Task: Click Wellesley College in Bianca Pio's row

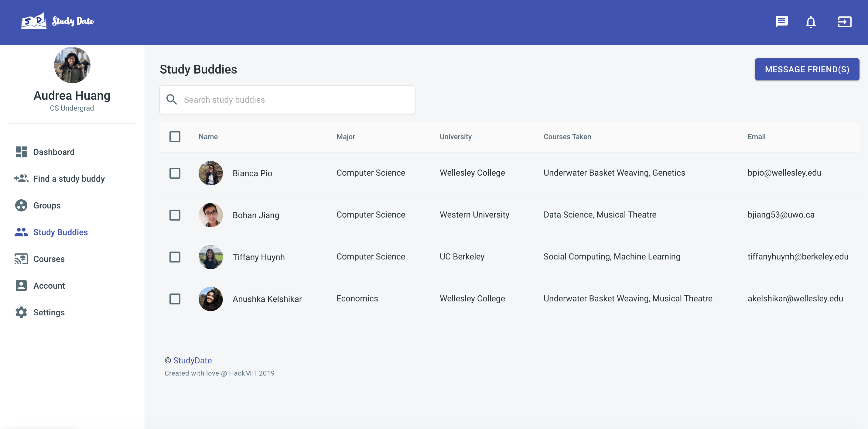Action: coord(472,173)
